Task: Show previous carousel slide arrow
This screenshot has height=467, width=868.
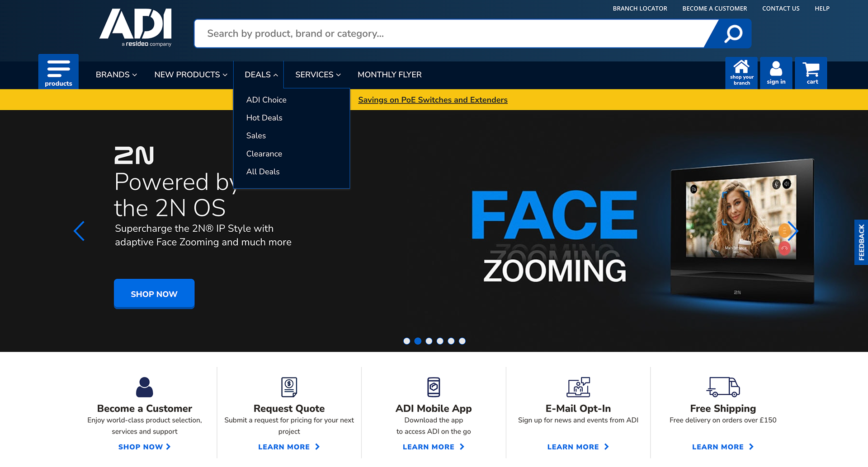Action: pos(79,231)
